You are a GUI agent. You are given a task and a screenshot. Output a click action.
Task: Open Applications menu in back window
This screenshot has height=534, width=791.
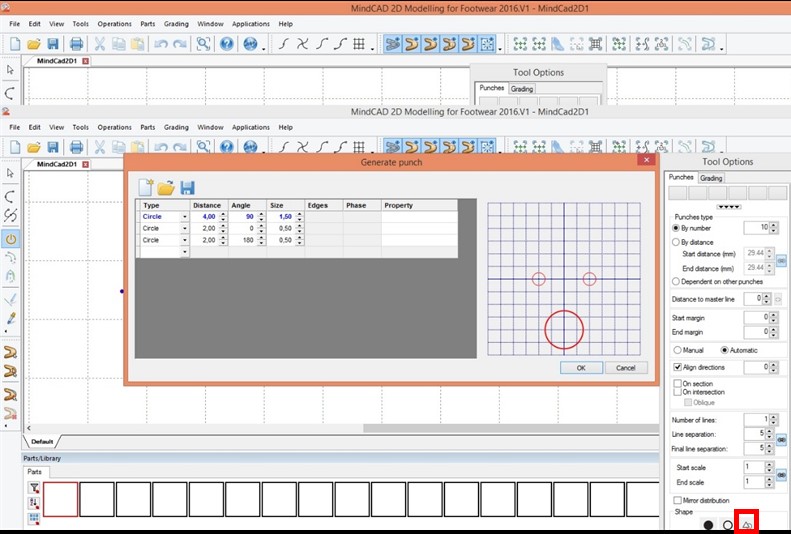(x=251, y=24)
